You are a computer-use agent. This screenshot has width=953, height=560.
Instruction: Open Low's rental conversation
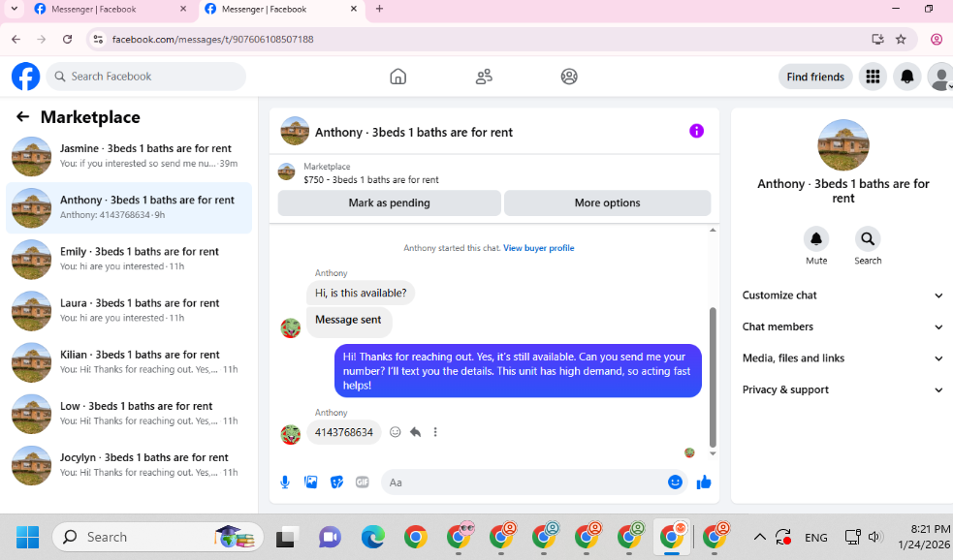point(129,415)
